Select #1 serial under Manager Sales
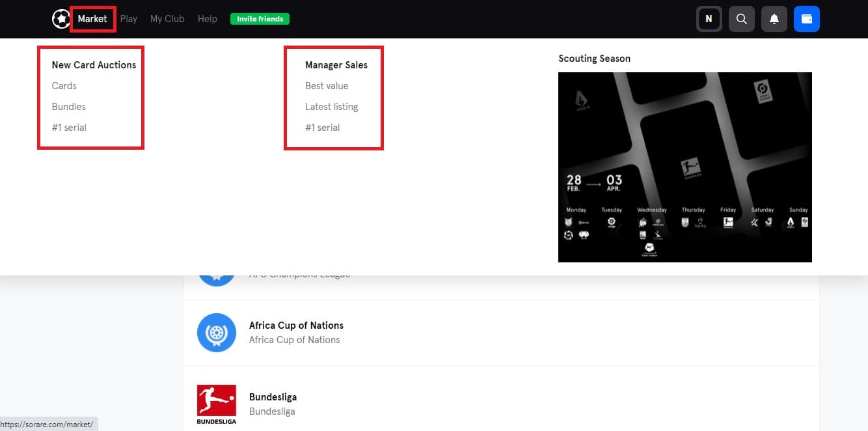 [x=323, y=128]
